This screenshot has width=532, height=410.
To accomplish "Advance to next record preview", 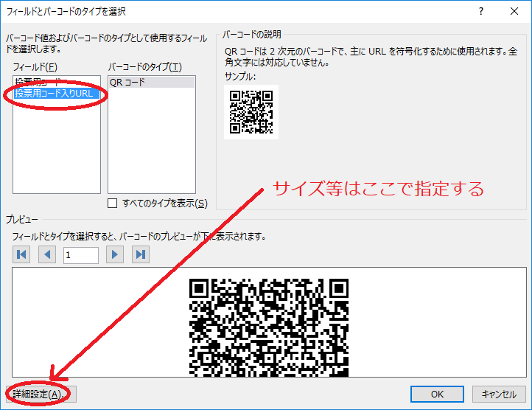I will click(x=115, y=254).
